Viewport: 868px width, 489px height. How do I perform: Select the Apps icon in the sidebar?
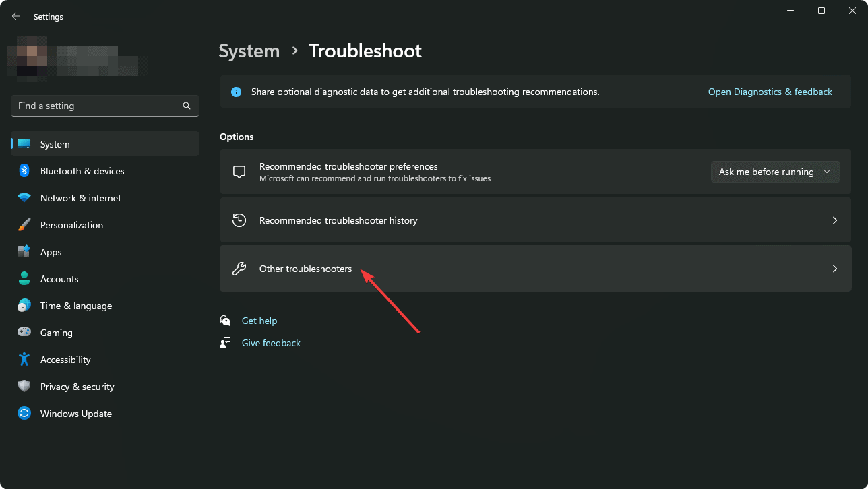51,252
